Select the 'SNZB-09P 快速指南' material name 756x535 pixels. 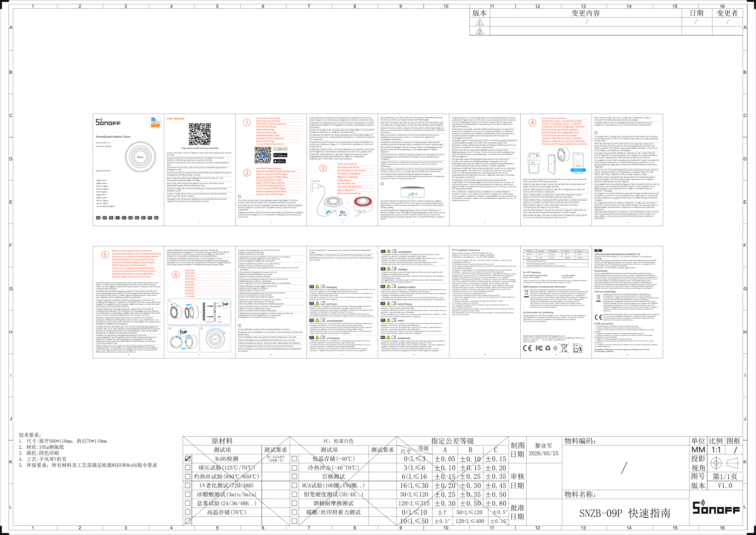(625, 513)
